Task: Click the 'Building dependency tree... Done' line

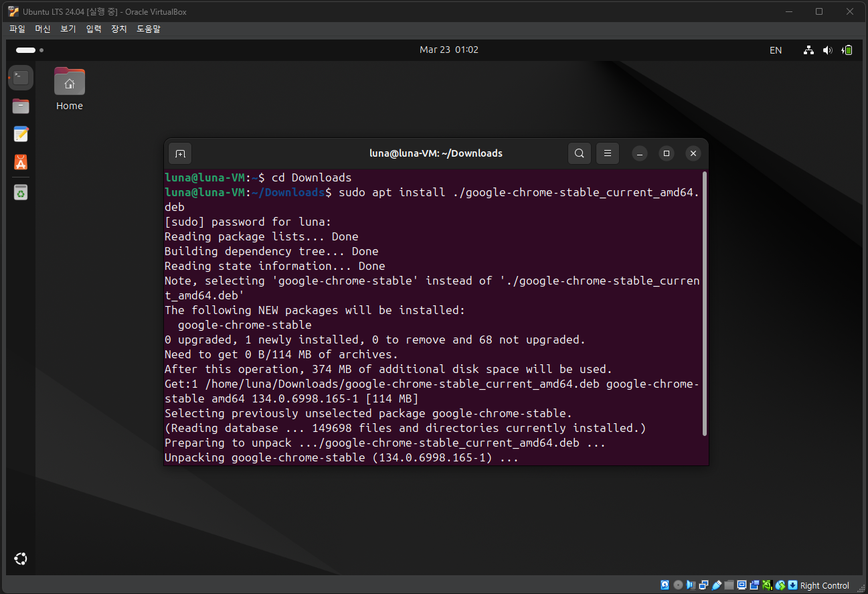Action: point(272,251)
